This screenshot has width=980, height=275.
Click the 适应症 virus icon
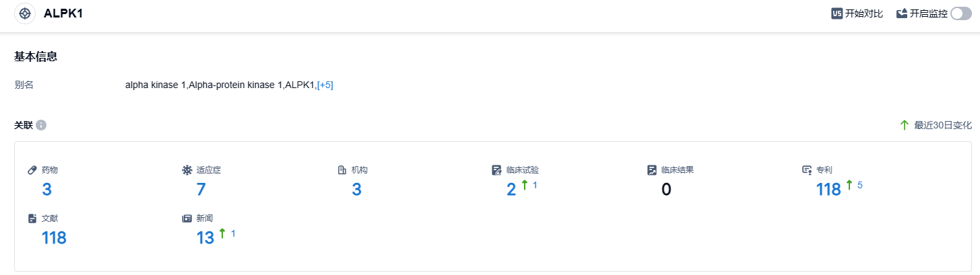pyautogui.click(x=187, y=170)
